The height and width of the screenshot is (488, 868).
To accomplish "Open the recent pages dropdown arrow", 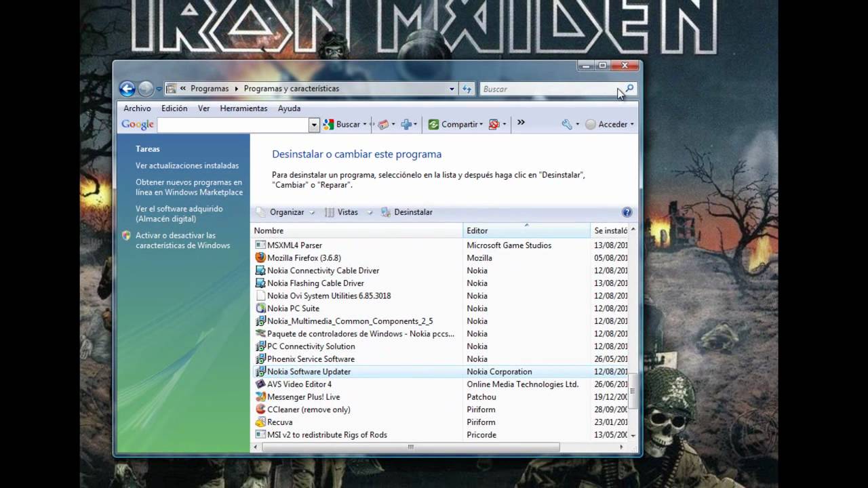I will point(159,89).
